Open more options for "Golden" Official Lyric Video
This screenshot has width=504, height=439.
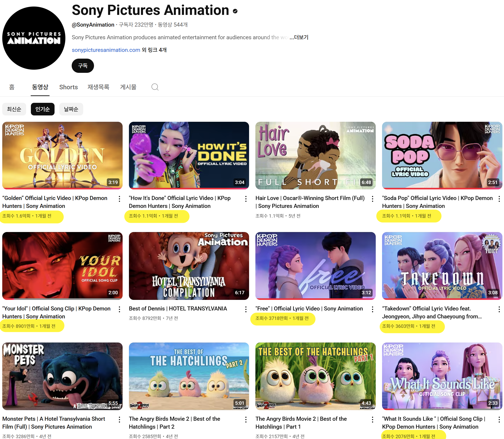coord(119,199)
